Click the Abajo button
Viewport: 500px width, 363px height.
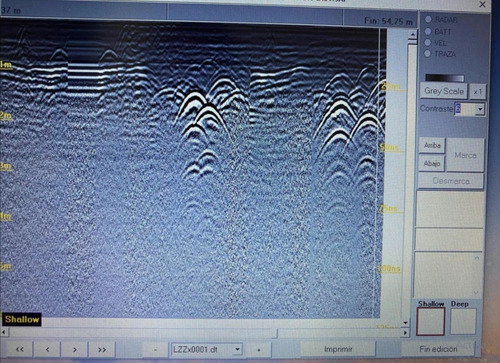[432, 164]
